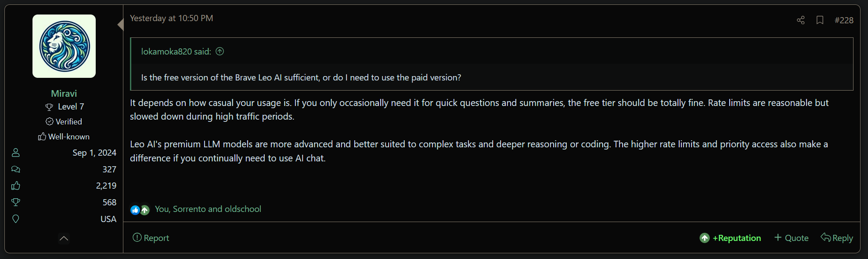Bookmark this post

pos(819,20)
